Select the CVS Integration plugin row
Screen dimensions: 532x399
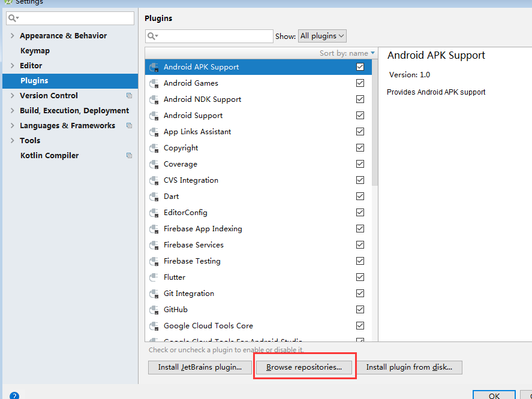point(258,180)
